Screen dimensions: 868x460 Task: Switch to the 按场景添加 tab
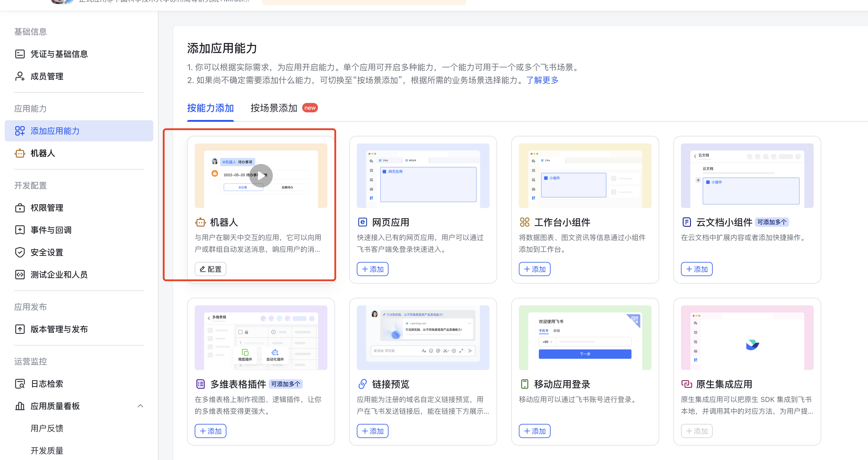pos(274,108)
